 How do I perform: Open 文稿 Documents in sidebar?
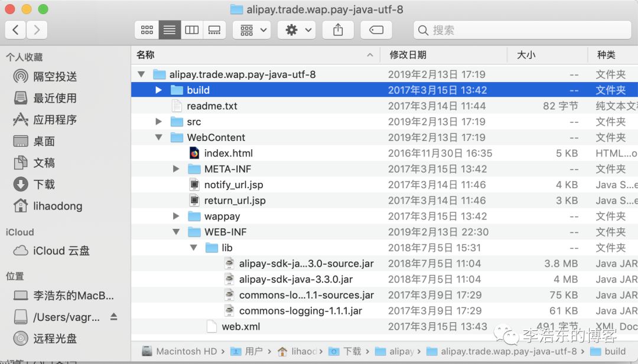tap(34, 162)
